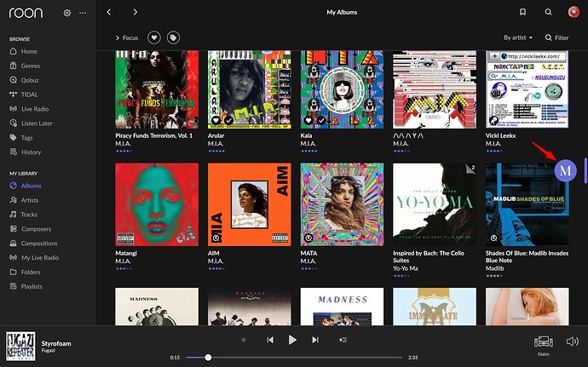The width and height of the screenshot is (588, 367).
Task: Click the badge icon on AIM cover
Action: [x=216, y=238]
